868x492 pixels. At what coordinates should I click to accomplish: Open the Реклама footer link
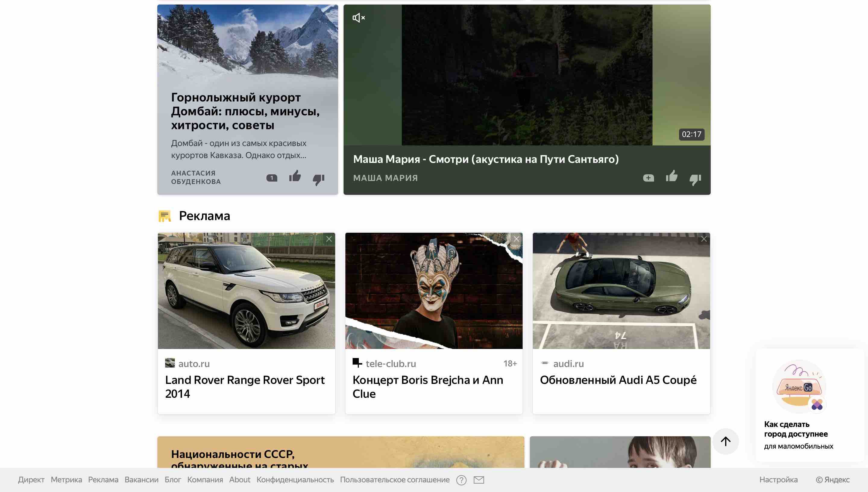pyautogui.click(x=103, y=480)
